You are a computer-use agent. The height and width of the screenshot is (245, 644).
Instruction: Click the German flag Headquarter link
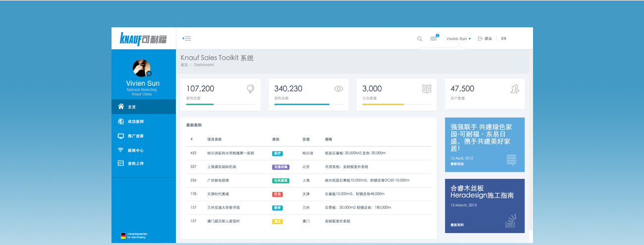134,235
